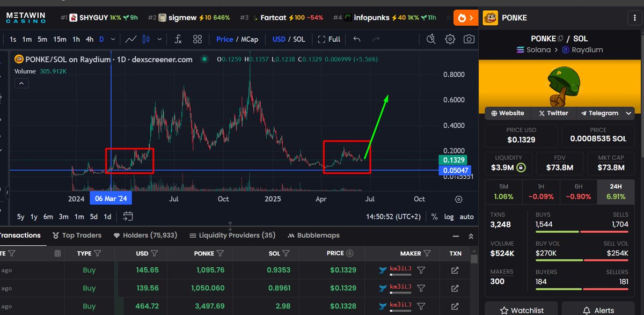Open transaction link for 145.65 row

point(455,270)
